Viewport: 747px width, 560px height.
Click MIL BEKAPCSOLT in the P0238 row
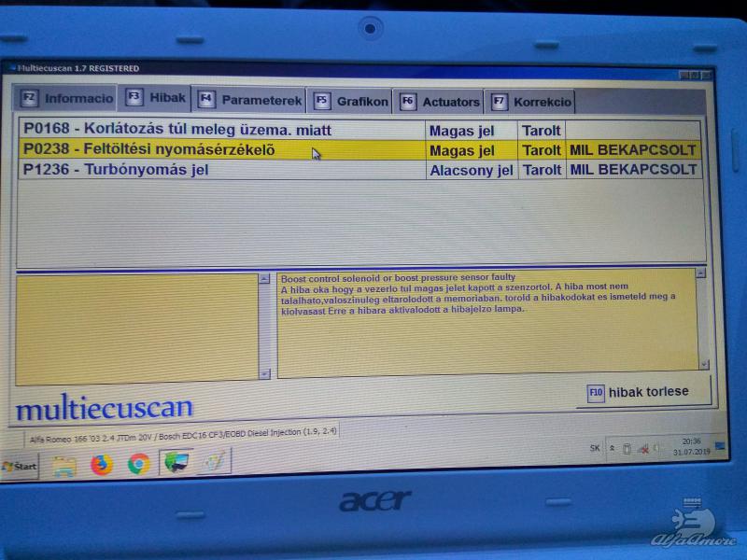click(633, 150)
